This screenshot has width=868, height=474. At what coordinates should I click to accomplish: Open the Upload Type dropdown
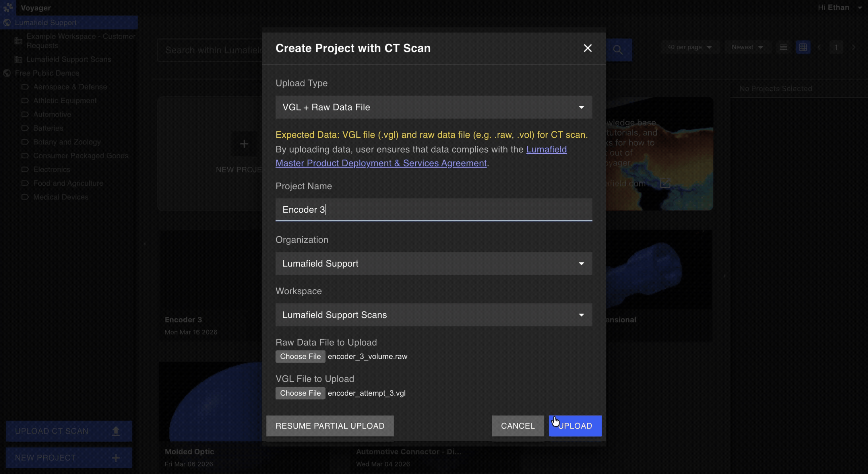pyautogui.click(x=434, y=107)
